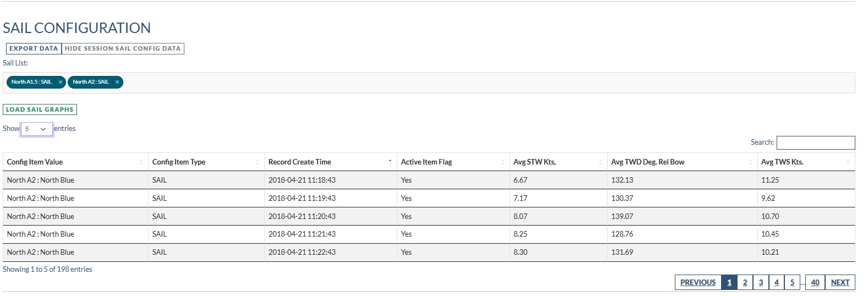Click Load Sail Graphs button
The width and height of the screenshot is (868, 296).
coord(40,109)
